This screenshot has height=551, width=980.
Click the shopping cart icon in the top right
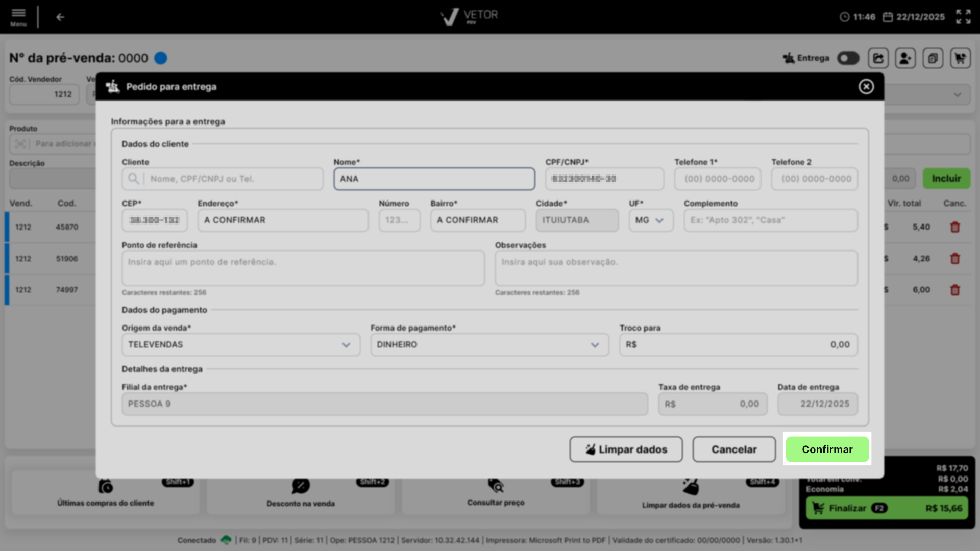pos(960,58)
